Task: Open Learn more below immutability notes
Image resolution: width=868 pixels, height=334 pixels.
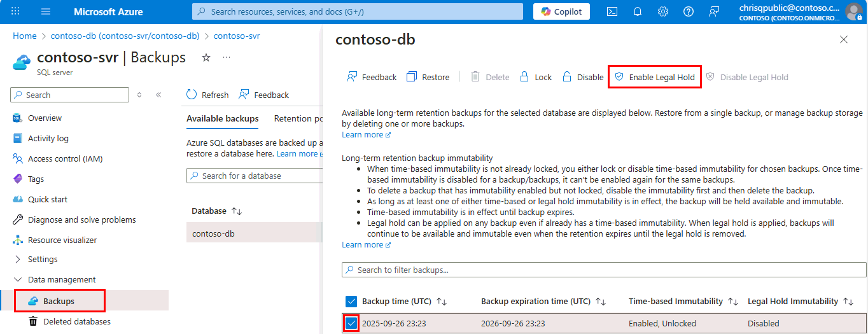Action: (366, 244)
